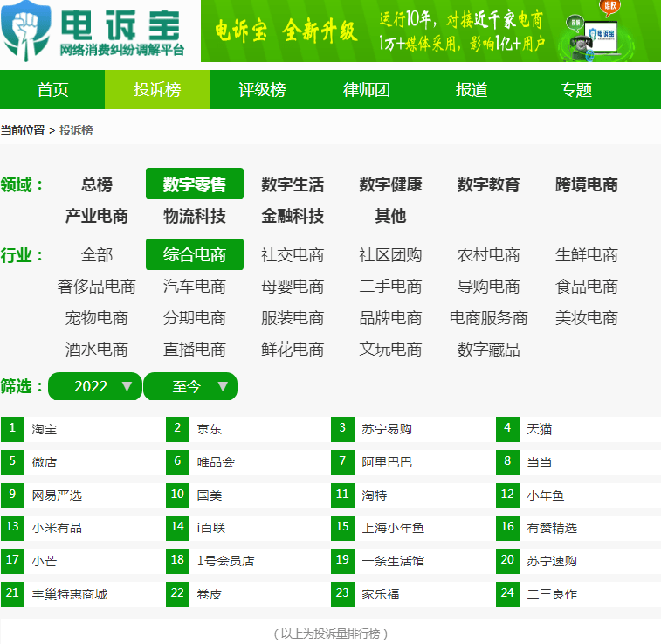This screenshot has height=644, width=661.
Task: Open the 律师团 navigation tab
Action: pos(367,90)
